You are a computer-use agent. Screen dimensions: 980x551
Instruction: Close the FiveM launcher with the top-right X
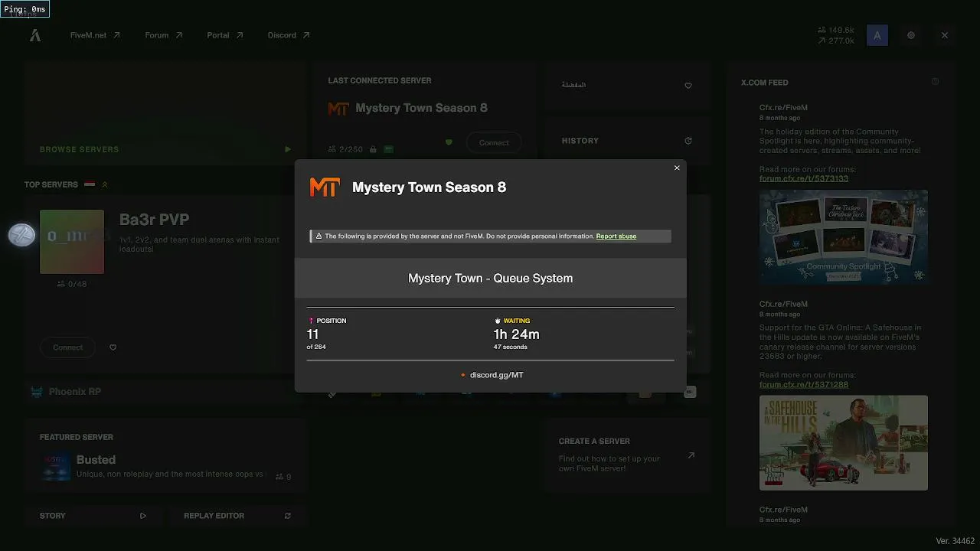945,35
